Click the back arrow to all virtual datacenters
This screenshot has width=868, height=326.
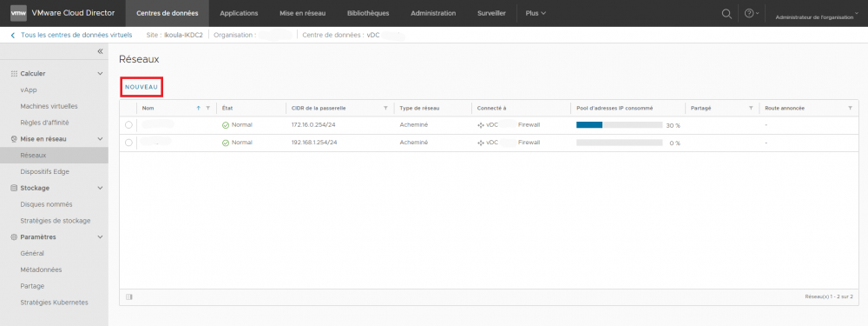tap(13, 35)
